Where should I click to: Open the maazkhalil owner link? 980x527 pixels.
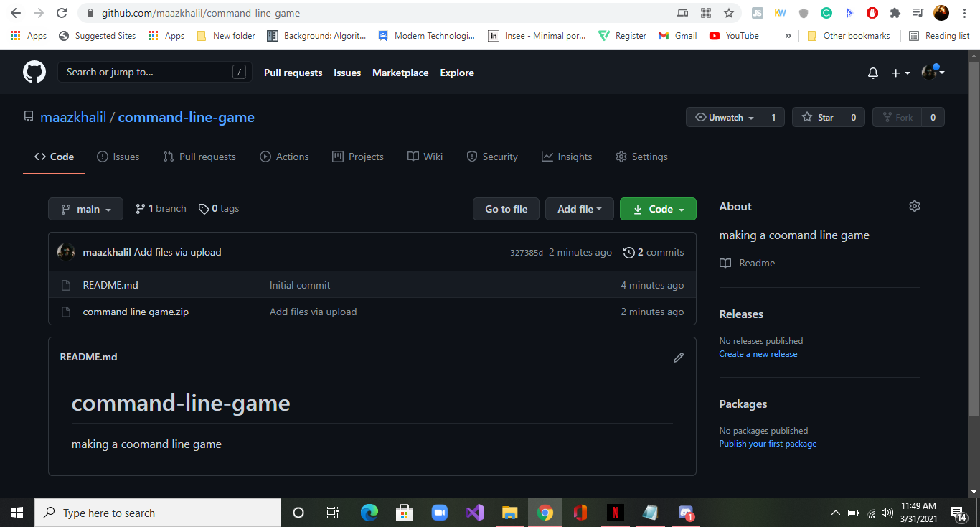click(73, 117)
